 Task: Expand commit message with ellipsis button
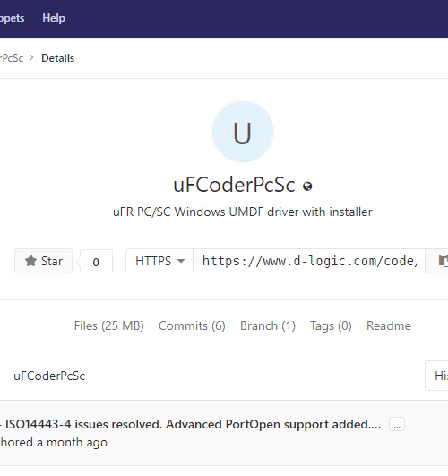(x=397, y=424)
